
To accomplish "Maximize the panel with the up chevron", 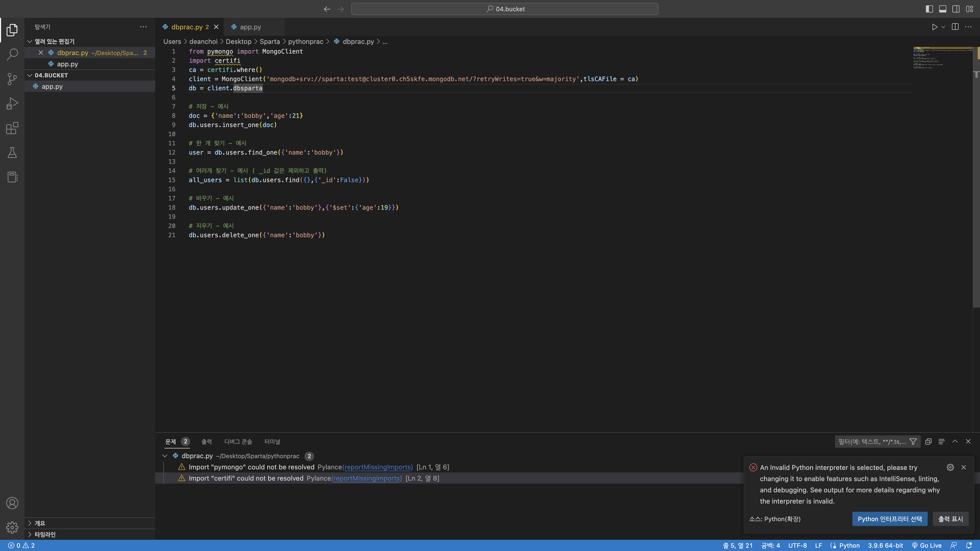I will 955,442.
